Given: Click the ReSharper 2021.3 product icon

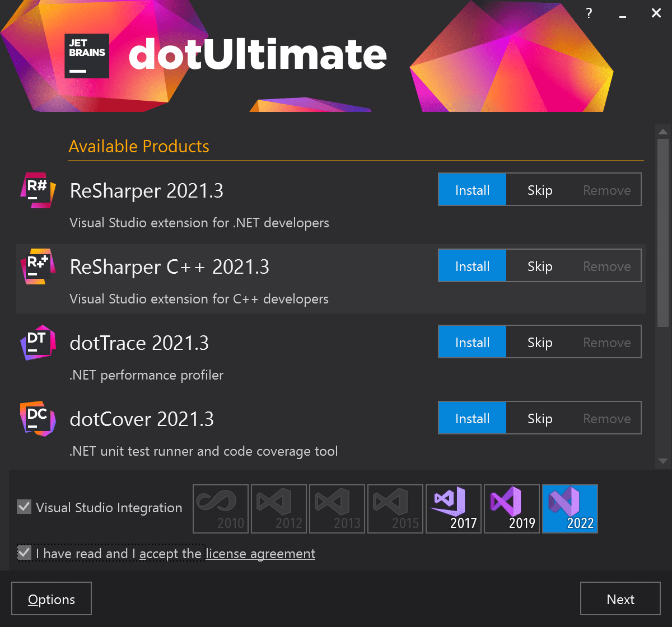Looking at the screenshot, I should [x=37, y=190].
